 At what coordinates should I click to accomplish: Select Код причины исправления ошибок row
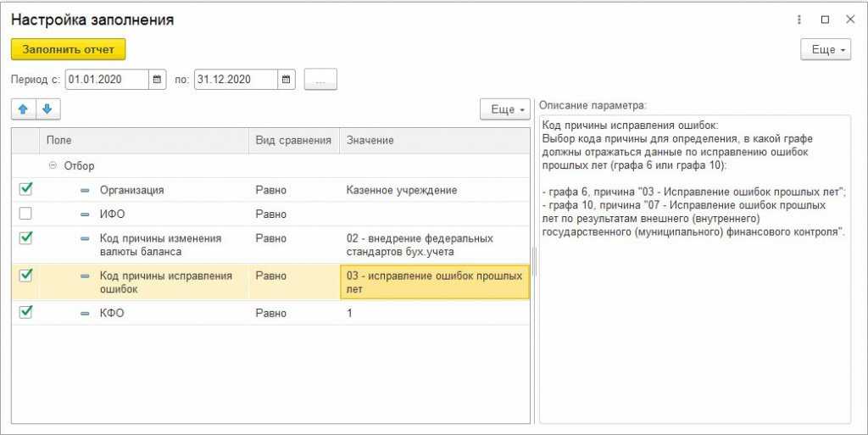[165, 282]
